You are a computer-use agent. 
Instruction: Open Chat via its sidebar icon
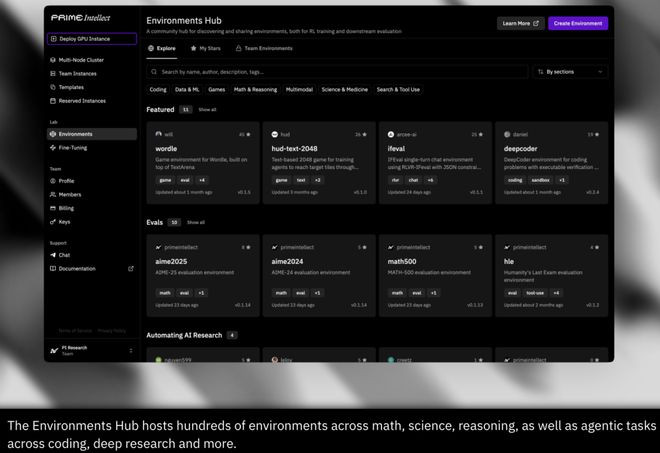click(53, 255)
